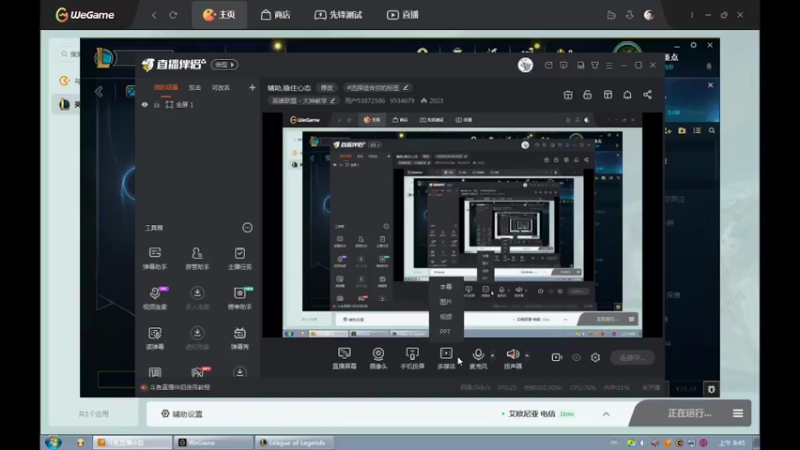Open 辅助设置 in the WeGame bottom bar
Image resolution: width=800 pixels, height=450 pixels.
coord(182,414)
